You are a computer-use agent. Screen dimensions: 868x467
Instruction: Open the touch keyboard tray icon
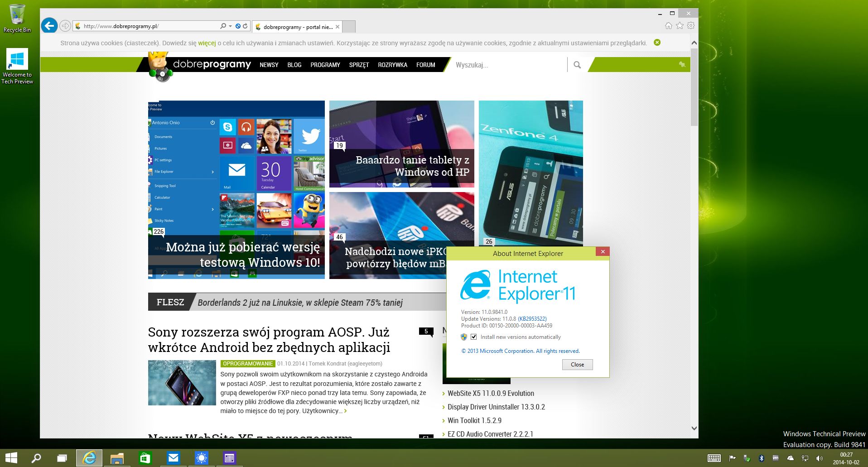[714, 458]
